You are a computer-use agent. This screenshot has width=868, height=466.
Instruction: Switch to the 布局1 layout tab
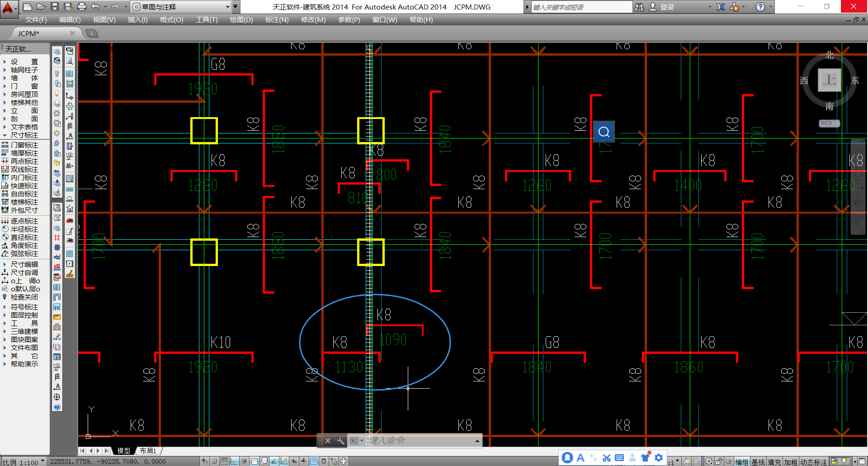(x=148, y=451)
